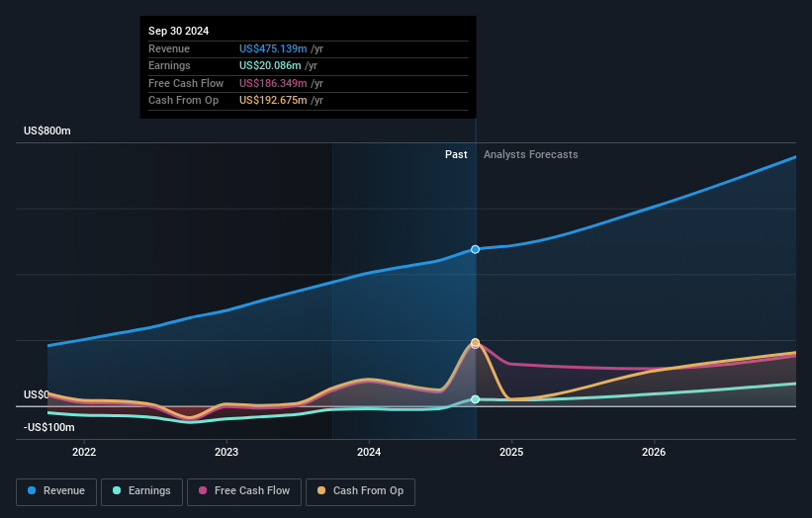Click the blue Revenue data point marker
Screen dimensions: 812x518
click(x=475, y=249)
